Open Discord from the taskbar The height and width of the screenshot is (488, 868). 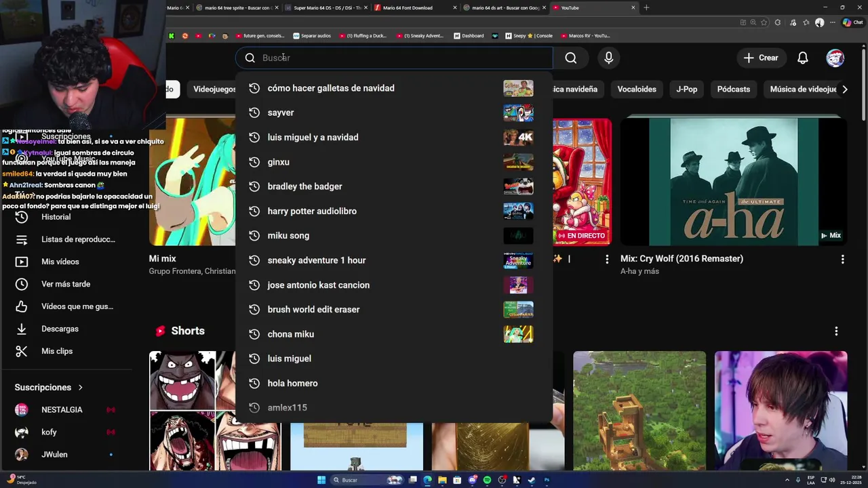click(x=472, y=480)
